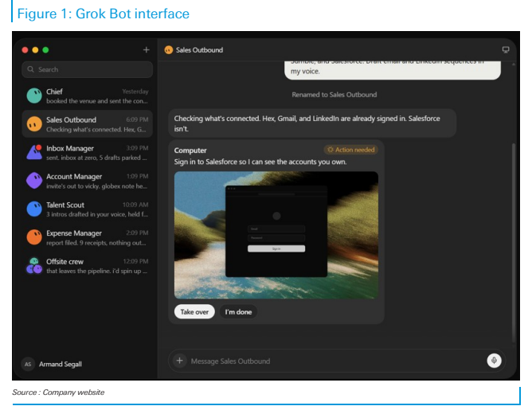Image resolution: width=532 pixels, height=410 pixels.
Task: Click the Message Sales Outbound input field
Action: pos(336,361)
